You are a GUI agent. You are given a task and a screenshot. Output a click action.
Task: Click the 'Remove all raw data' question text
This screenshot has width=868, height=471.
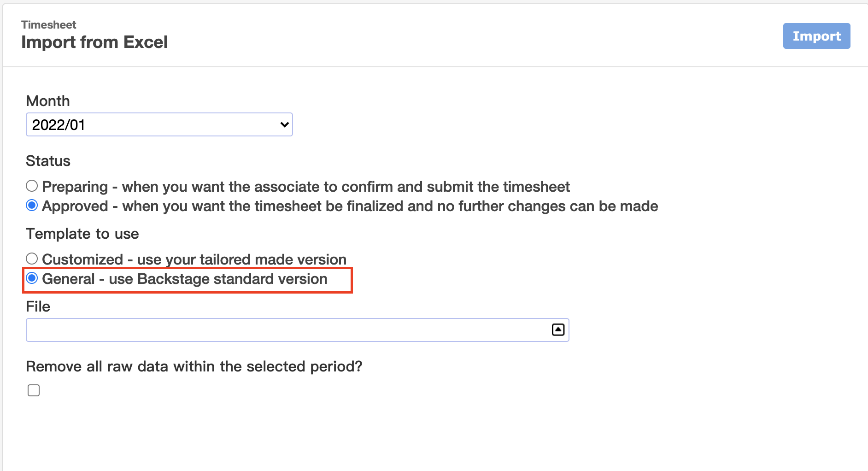tap(194, 366)
